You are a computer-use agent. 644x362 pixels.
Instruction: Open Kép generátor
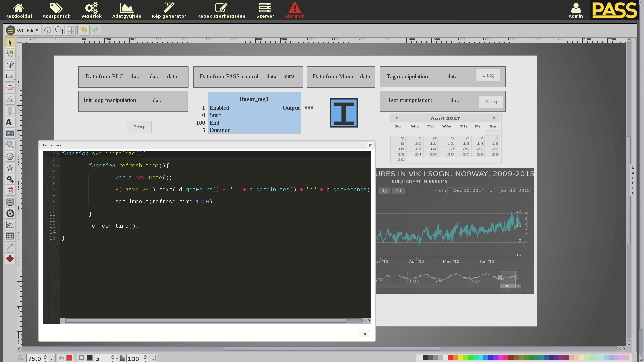coord(169,10)
